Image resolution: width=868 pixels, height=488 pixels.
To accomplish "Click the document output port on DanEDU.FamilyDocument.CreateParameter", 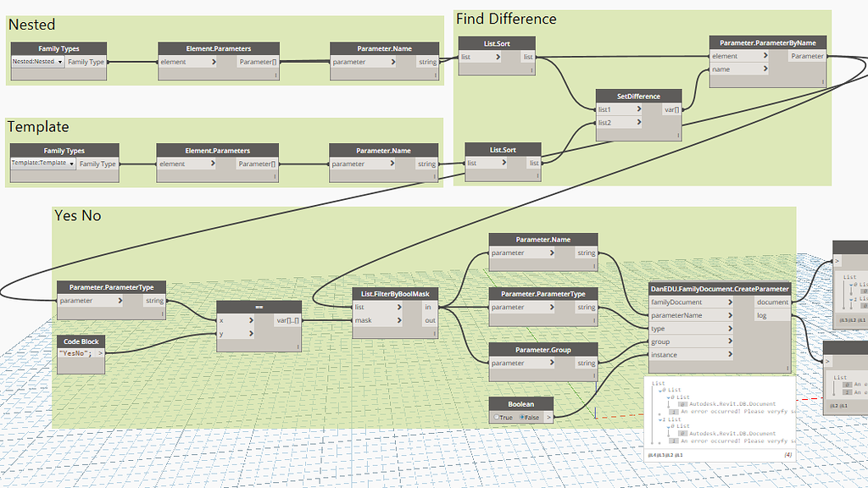I will coord(772,302).
